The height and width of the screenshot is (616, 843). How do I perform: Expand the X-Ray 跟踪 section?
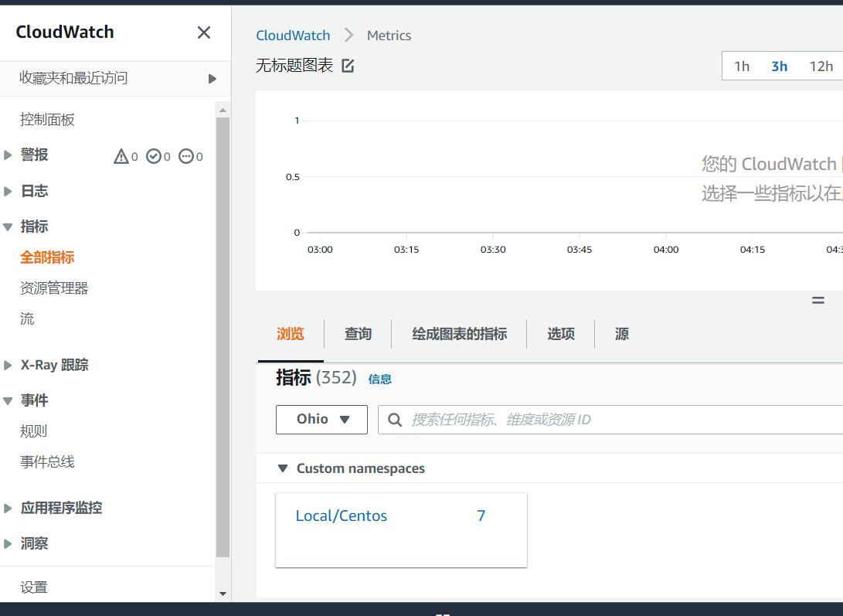tap(8, 366)
